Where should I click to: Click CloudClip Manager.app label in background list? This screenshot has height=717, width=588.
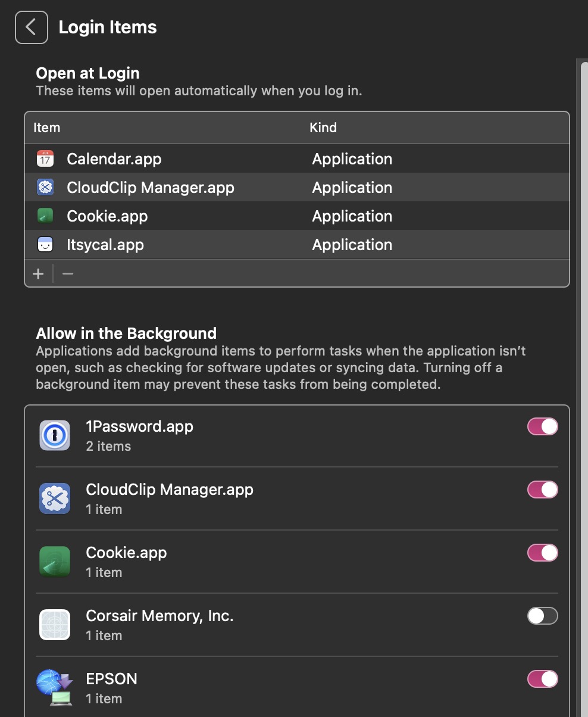click(x=170, y=490)
